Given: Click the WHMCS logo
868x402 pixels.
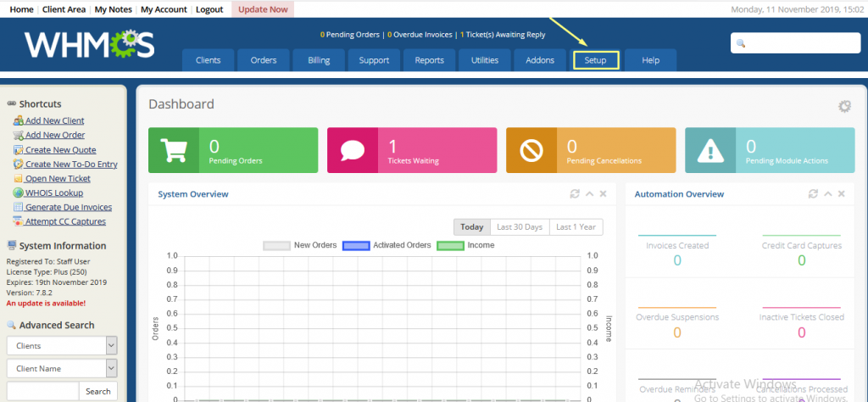Looking at the screenshot, I should (x=89, y=44).
